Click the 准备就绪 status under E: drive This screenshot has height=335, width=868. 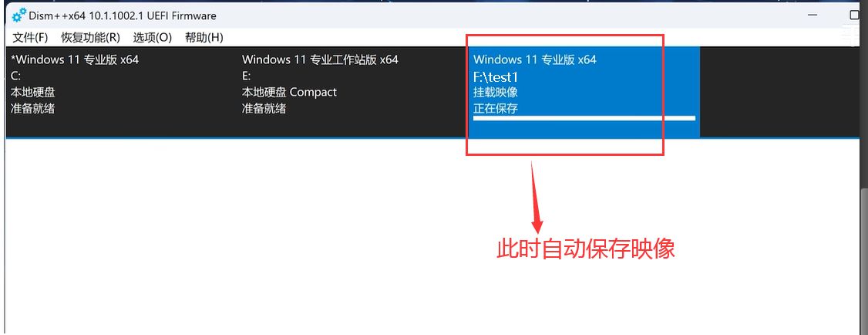point(264,109)
